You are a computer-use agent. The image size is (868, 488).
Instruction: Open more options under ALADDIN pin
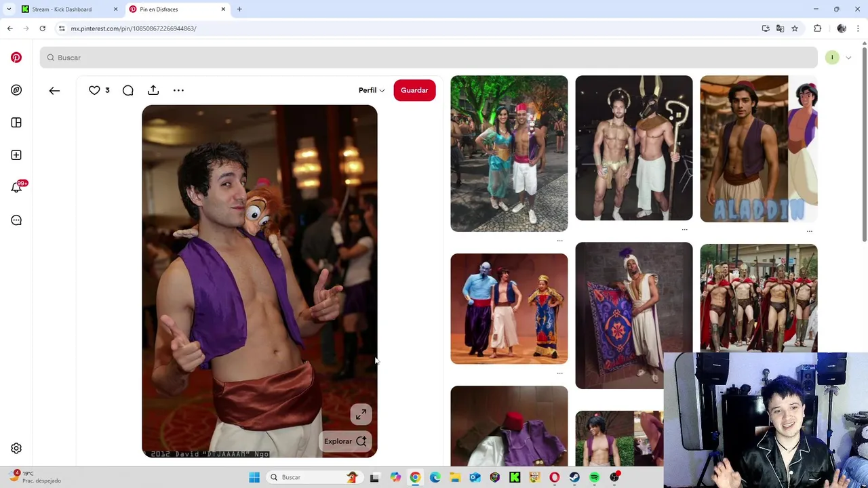pyautogui.click(x=809, y=231)
